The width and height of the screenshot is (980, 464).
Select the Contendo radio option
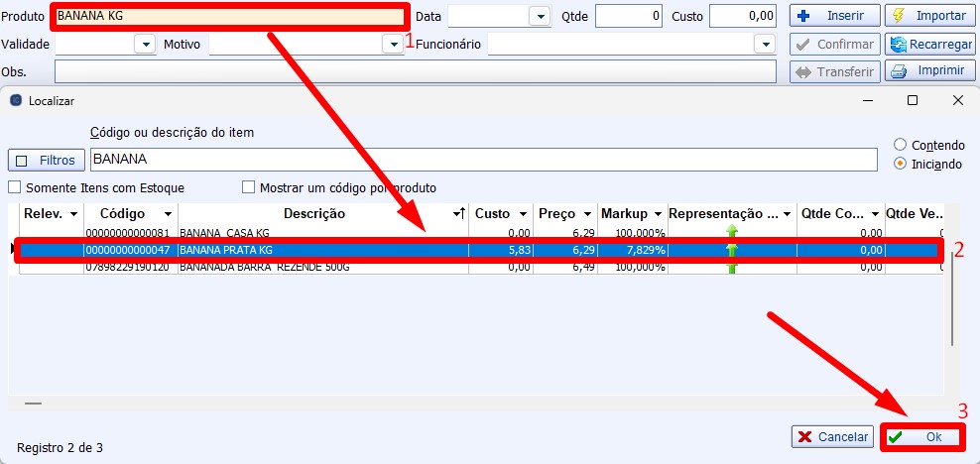(x=900, y=145)
